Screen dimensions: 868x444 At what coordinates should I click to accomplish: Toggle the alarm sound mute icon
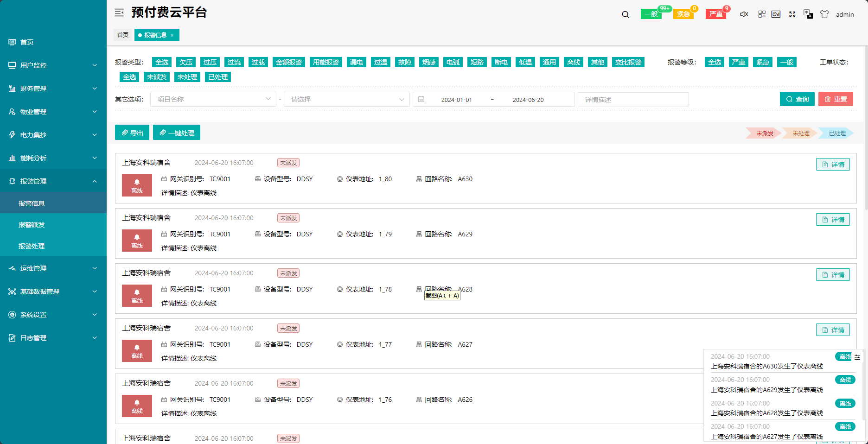click(744, 14)
